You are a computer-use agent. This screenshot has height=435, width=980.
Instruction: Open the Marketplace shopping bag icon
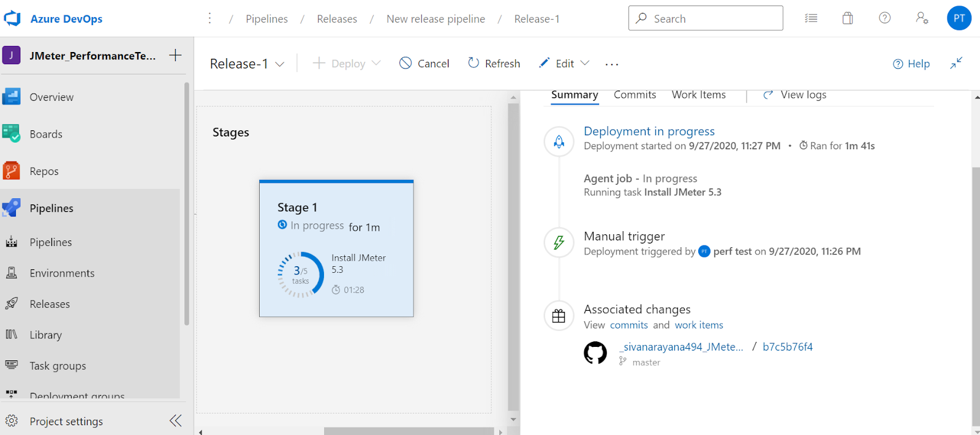click(x=848, y=18)
